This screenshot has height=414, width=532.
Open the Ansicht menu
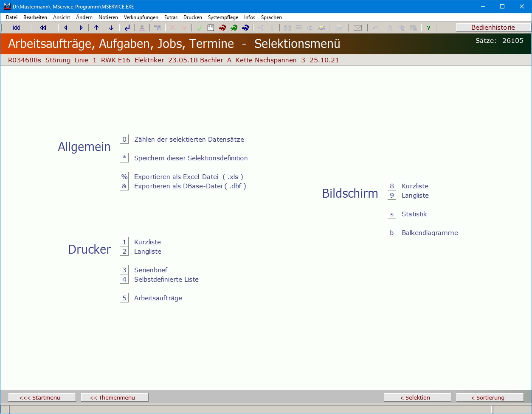point(62,17)
